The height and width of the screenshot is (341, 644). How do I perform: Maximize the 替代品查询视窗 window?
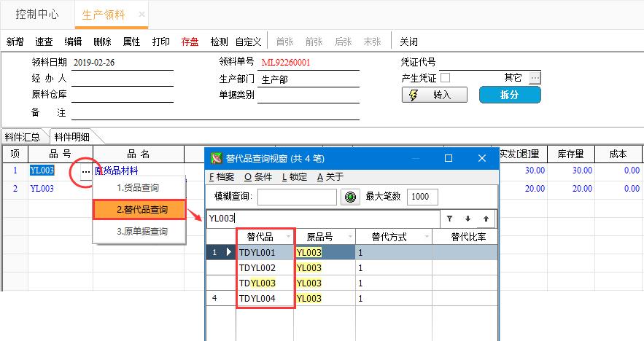point(449,158)
